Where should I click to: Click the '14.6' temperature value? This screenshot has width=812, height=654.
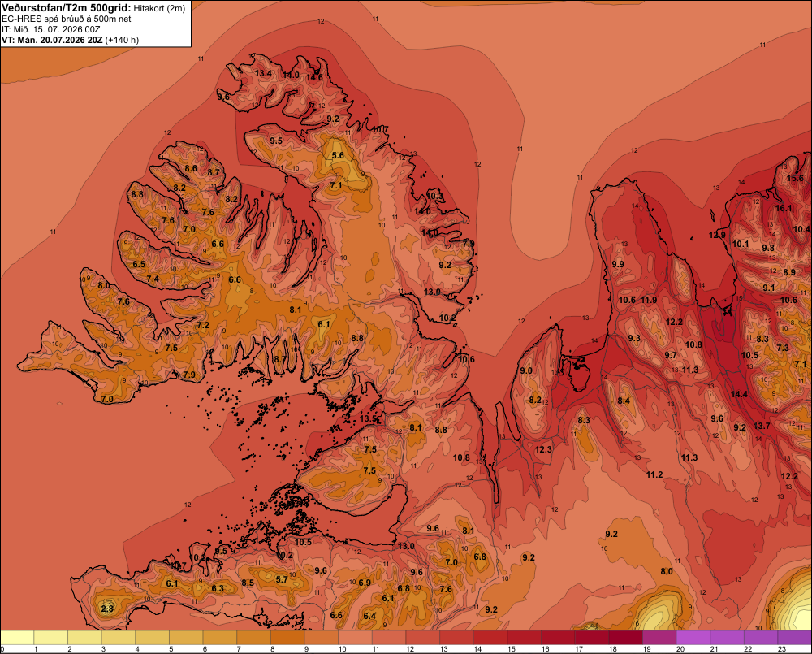pos(314,78)
